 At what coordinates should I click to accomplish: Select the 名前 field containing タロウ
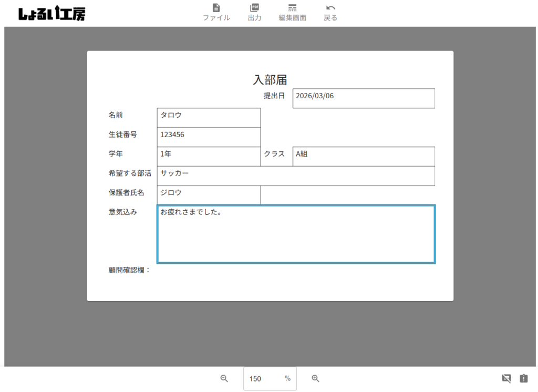pos(209,118)
